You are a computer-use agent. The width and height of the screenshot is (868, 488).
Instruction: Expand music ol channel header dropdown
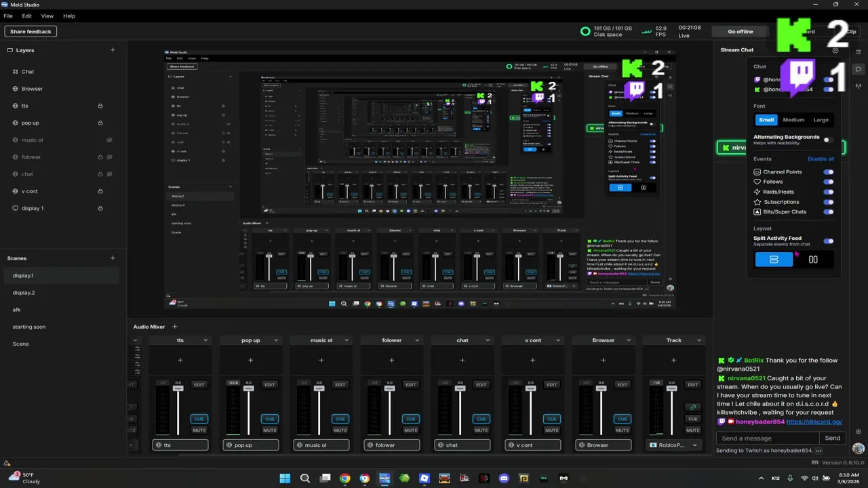point(347,340)
